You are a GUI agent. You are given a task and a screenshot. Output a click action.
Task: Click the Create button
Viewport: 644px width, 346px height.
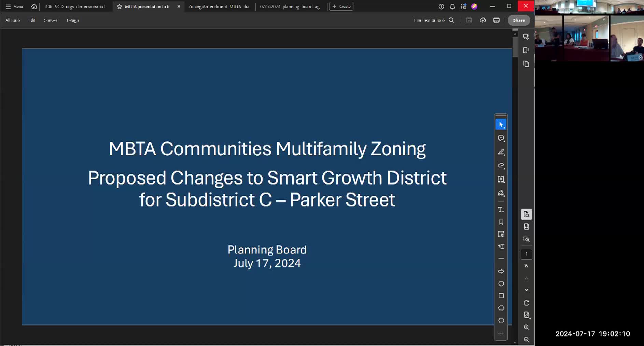341,6
